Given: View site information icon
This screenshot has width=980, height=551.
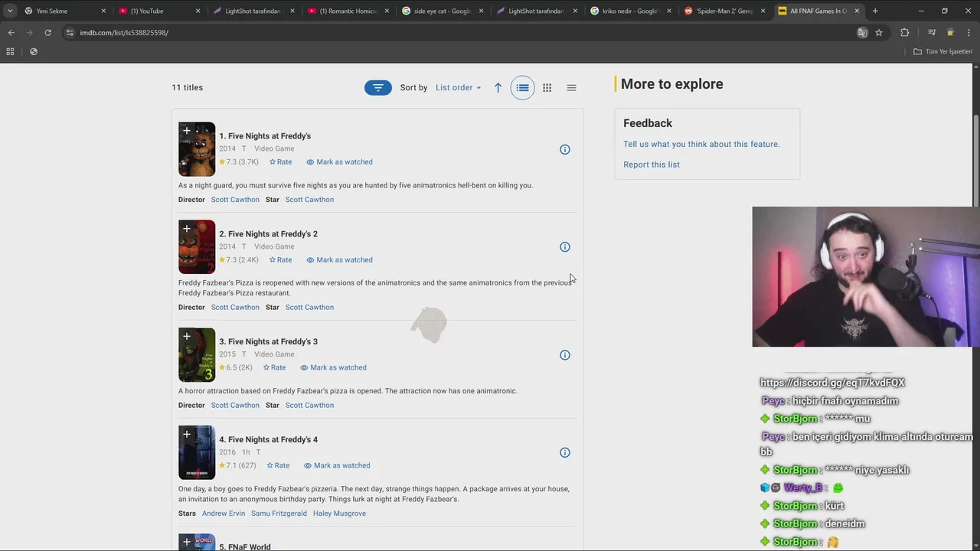Looking at the screenshot, I should point(70,33).
